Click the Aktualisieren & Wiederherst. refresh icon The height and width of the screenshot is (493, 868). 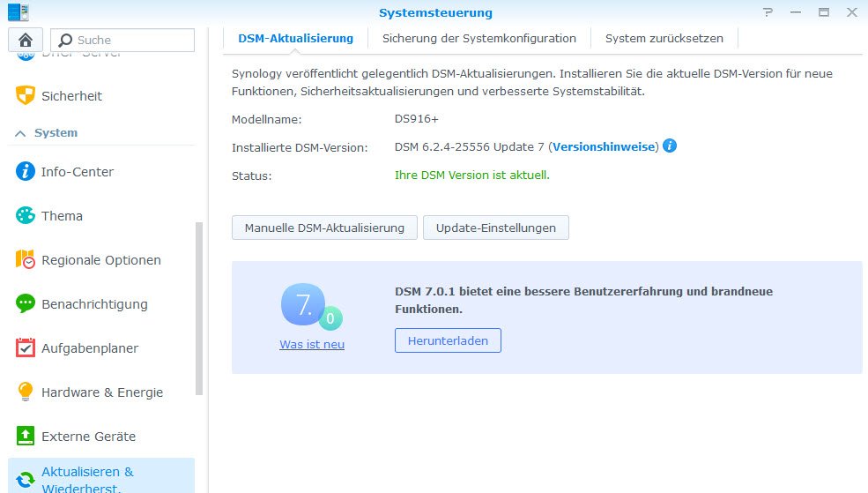tap(26, 480)
